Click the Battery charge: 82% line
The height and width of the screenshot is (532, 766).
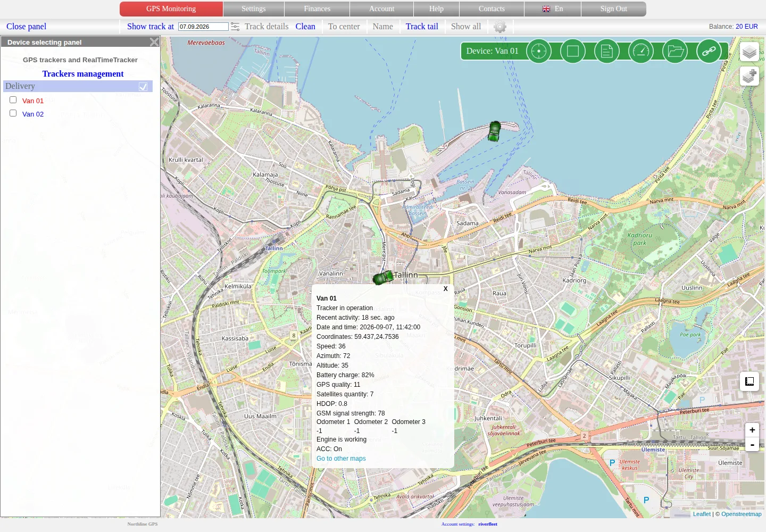pyautogui.click(x=345, y=375)
